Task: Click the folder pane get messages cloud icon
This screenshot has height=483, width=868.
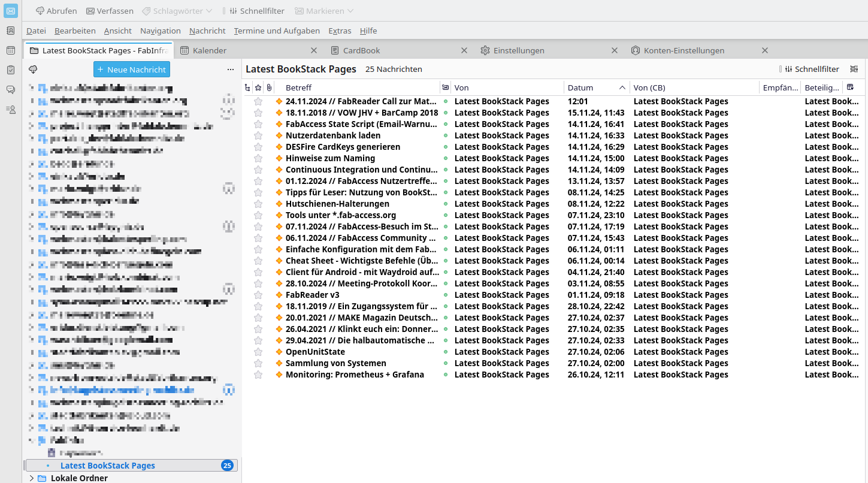Action: point(33,70)
